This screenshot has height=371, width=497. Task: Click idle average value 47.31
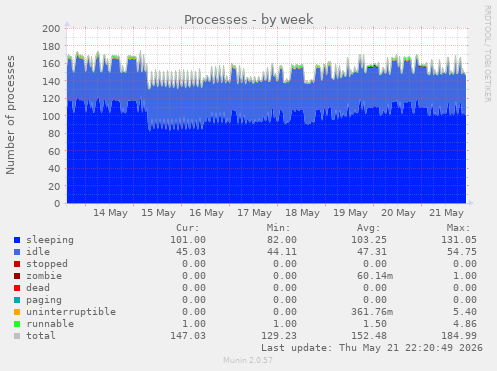(x=372, y=252)
